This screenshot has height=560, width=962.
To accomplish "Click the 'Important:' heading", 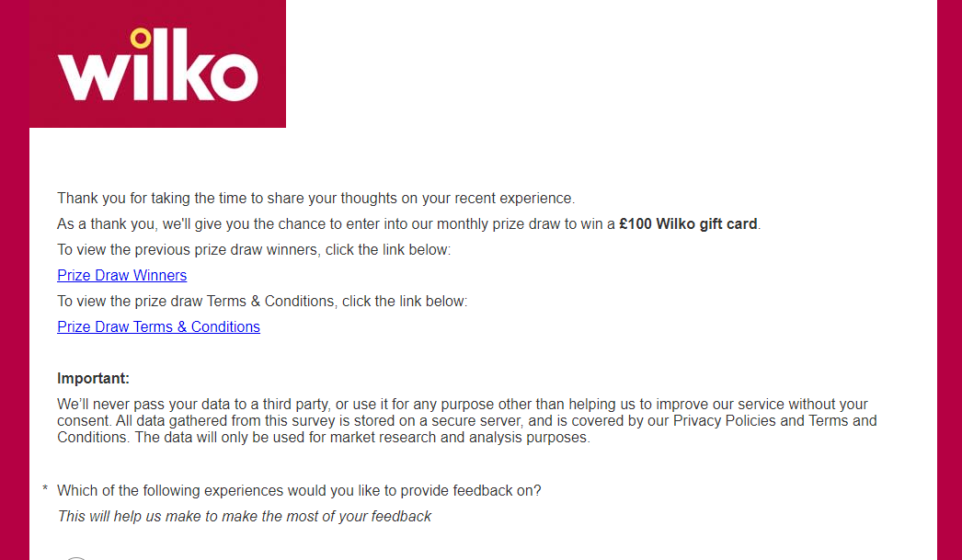I will pos(93,379).
